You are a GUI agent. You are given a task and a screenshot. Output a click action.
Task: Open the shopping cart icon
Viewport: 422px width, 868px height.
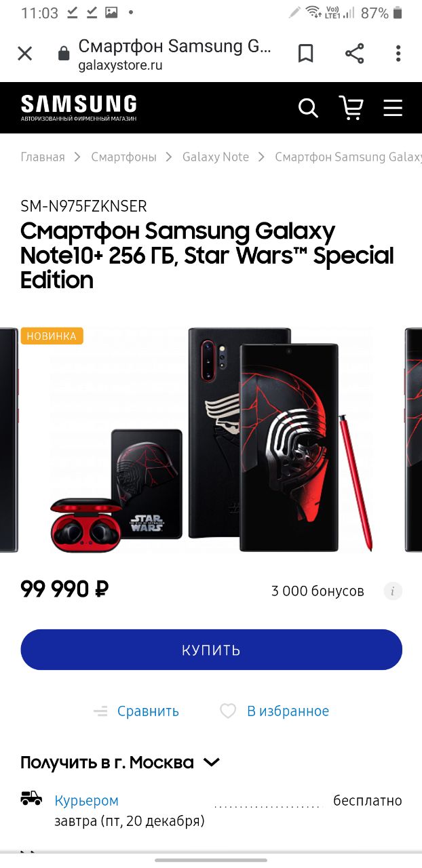click(351, 107)
